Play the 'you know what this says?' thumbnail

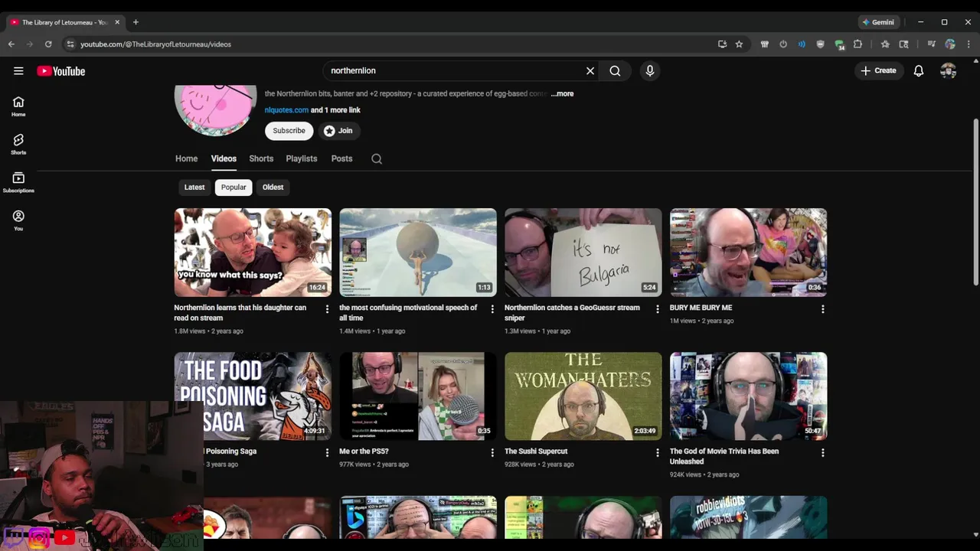tap(253, 253)
